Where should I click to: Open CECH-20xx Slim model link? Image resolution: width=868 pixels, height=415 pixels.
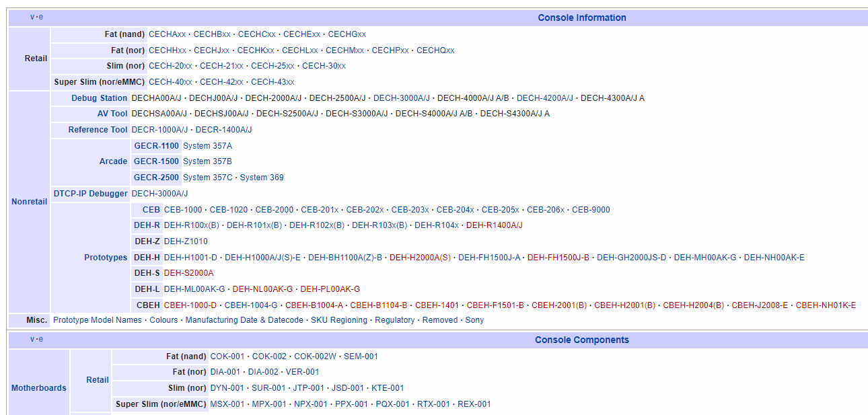pyautogui.click(x=170, y=66)
